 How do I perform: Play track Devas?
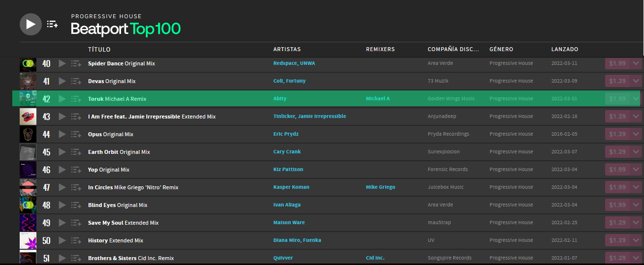62,81
